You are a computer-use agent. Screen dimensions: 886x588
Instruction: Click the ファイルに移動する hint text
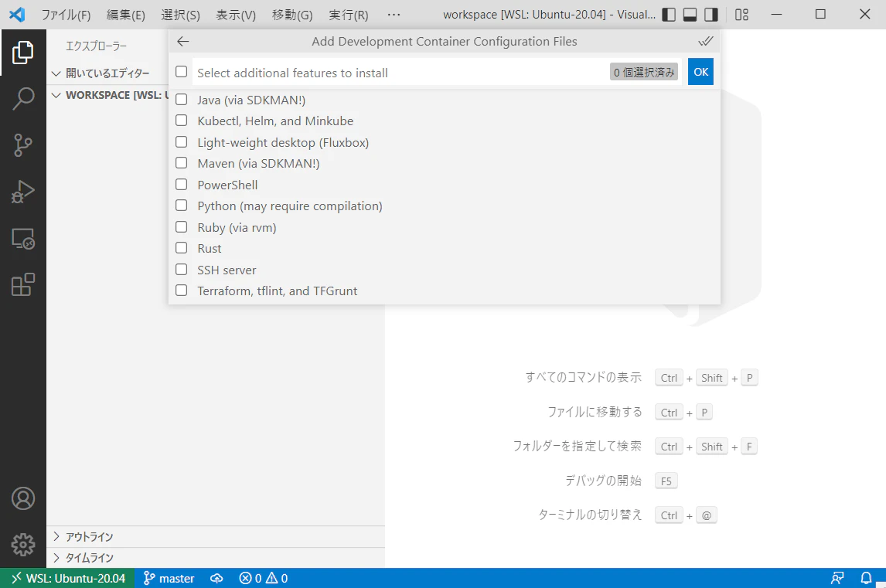[595, 412]
